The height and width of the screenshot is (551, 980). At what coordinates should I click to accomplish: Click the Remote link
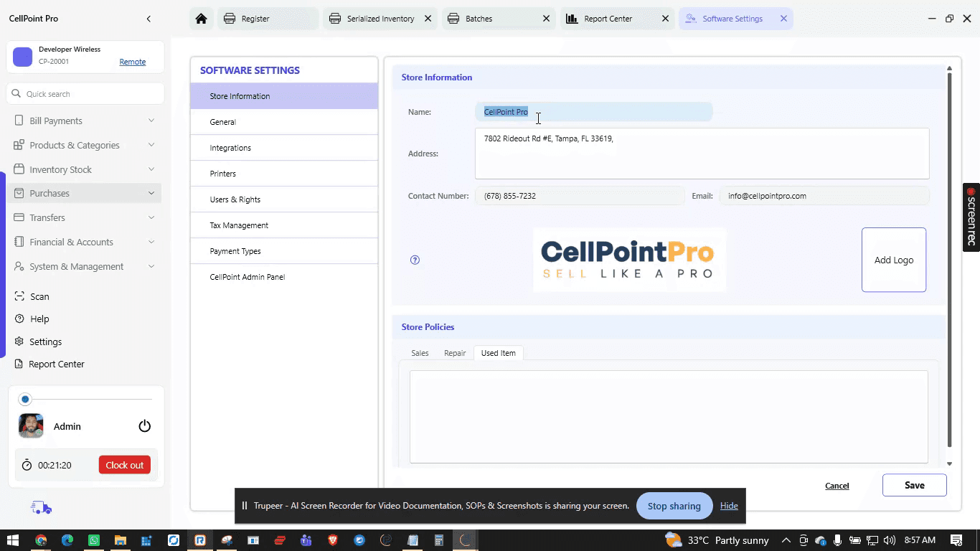133,62
